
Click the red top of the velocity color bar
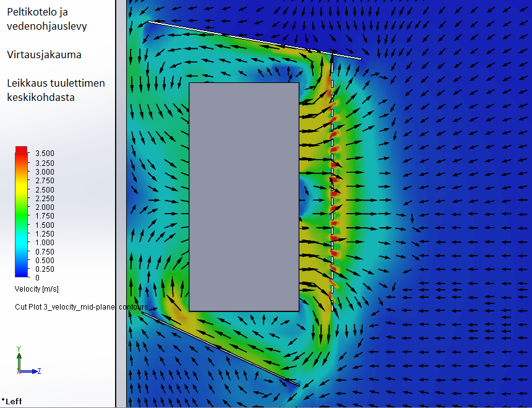tap(22, 150)
